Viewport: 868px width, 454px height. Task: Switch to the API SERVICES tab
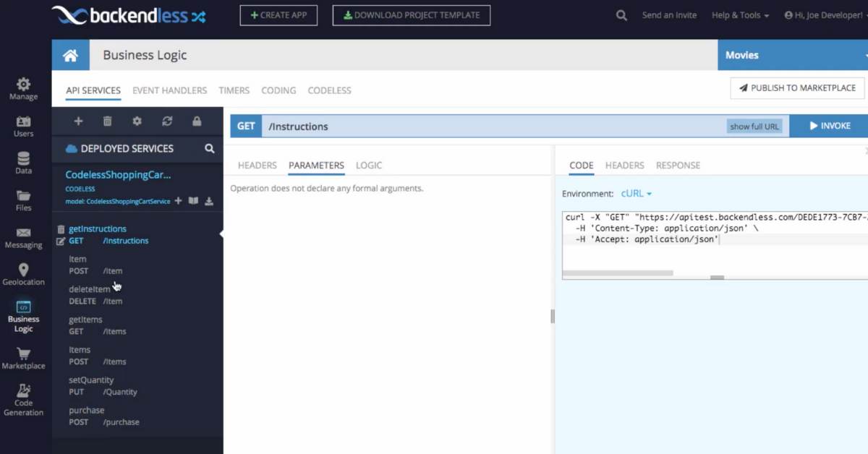93,90
